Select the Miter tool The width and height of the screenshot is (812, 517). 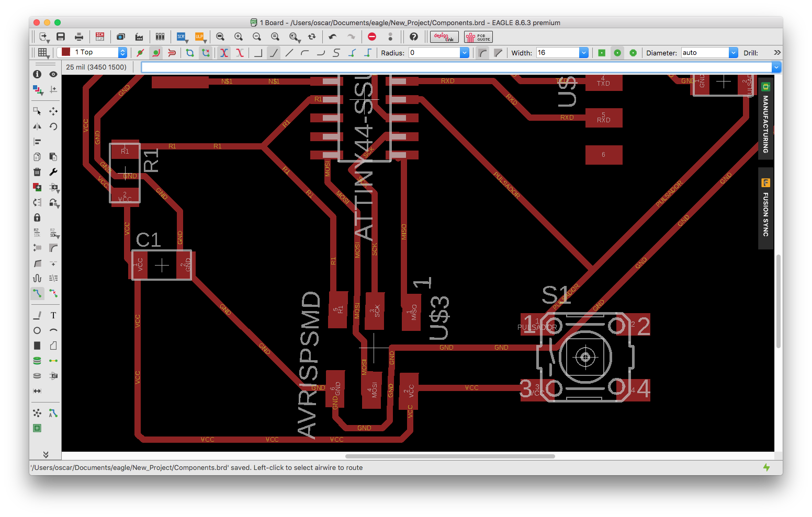point(53,248)
